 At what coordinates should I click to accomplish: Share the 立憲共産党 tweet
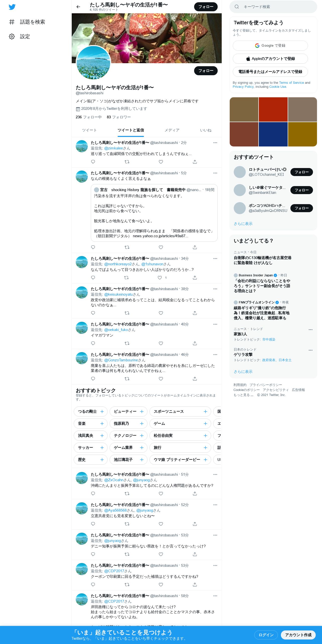195,524
